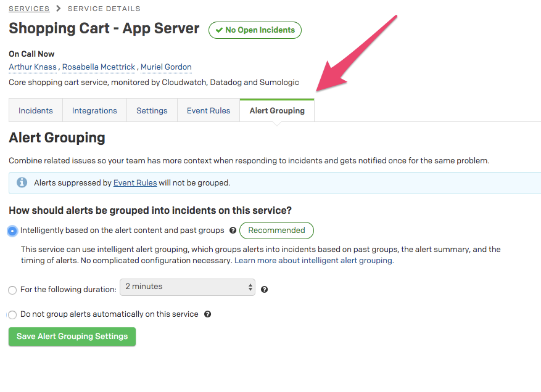Click help icon beside do not group option
Viewport: 541px width, 392px height.
pyautogui.click(x=207, y=314)
